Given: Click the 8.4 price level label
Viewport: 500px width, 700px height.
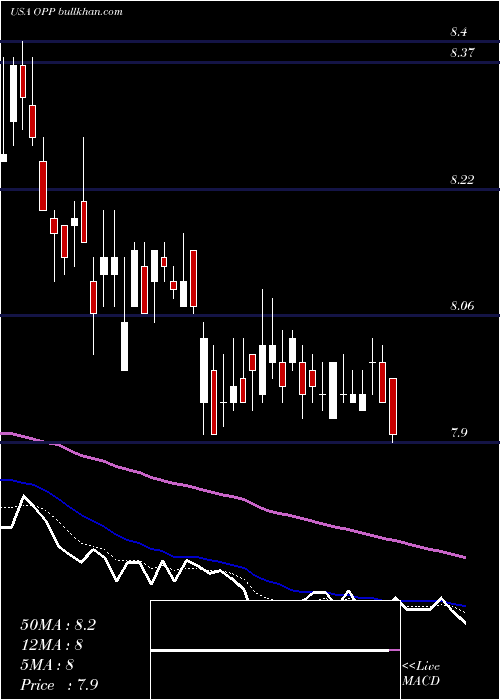Looking at the screenshot, I should pyautogui.click(x=458, y=32).
